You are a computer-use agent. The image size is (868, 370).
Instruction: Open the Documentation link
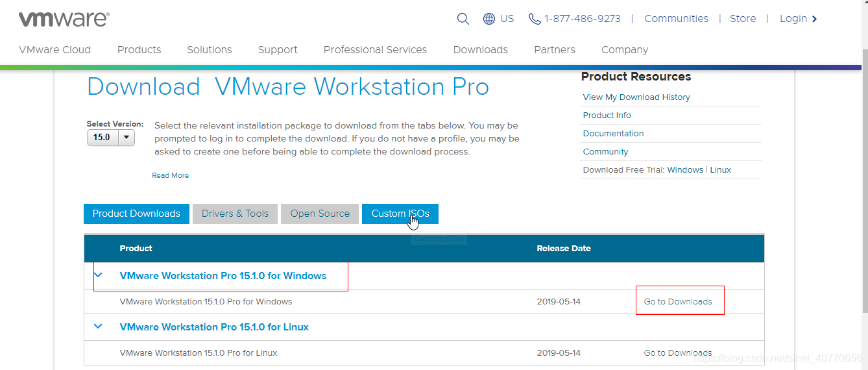(x=614, y=134)
